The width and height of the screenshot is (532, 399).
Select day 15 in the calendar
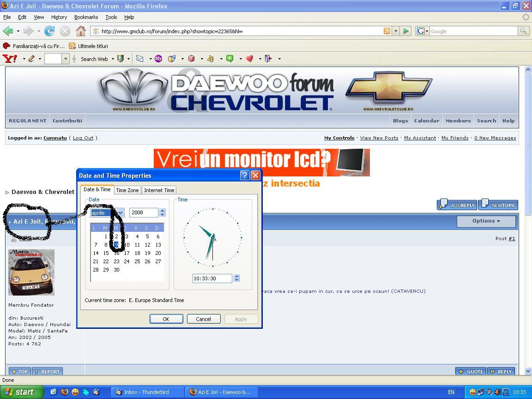(106, 253)
